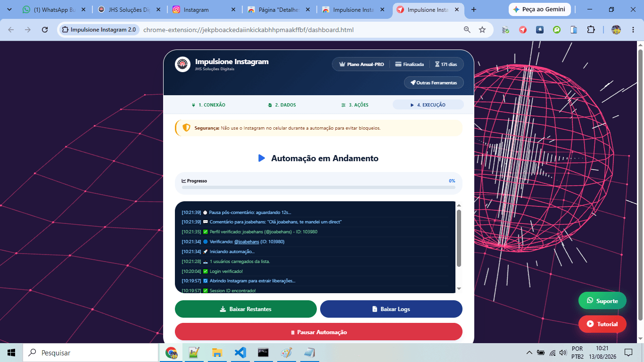Open Command Prompt from the taskbar

coord(263,353)
